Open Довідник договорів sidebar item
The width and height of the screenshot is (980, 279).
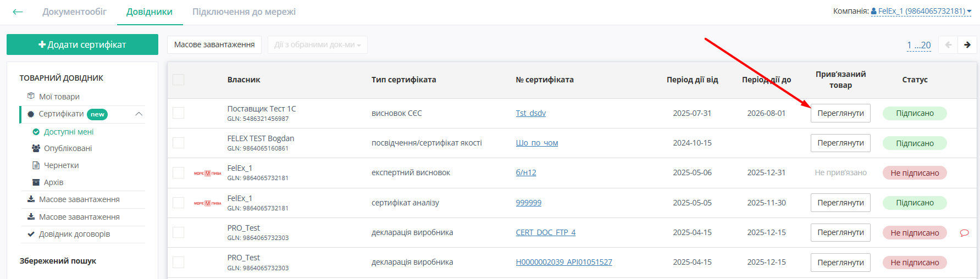[x=75, y=234]
